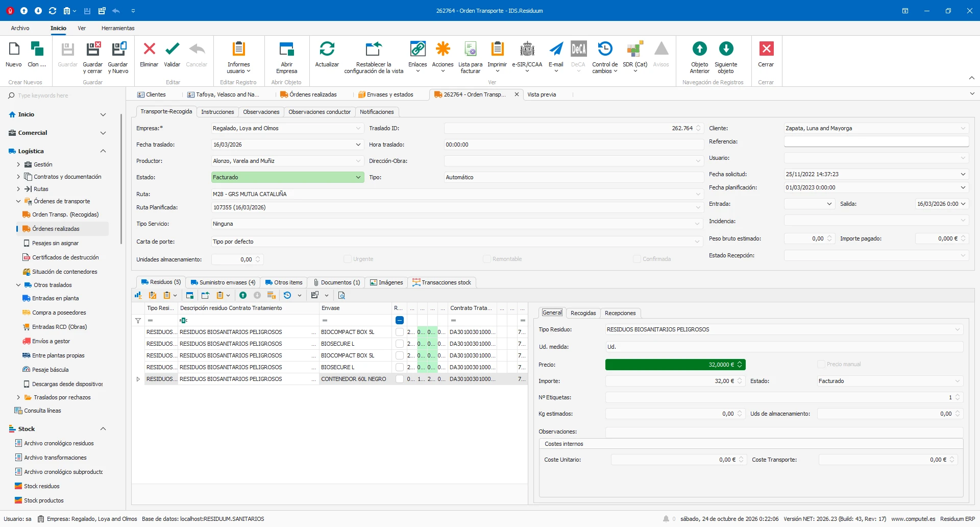Open Certificados de destrucción in sidebar
Screen dimensions: 980x527
[65, 257]
